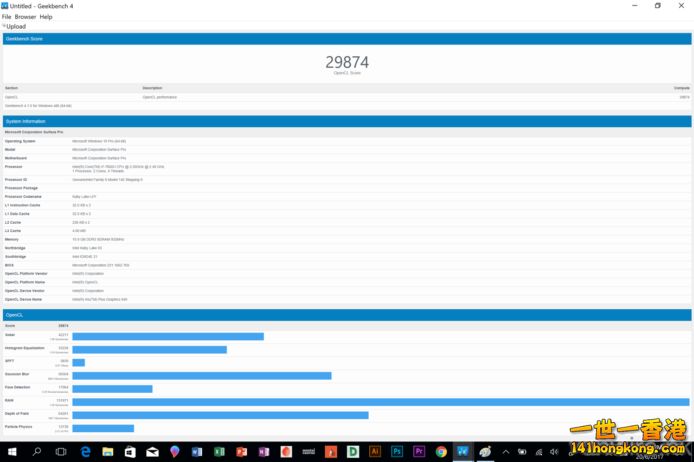Image resolution: width=694 pixels, height=462 pixels.
Task: Open the Help menu
Action: tap(46, 17)
